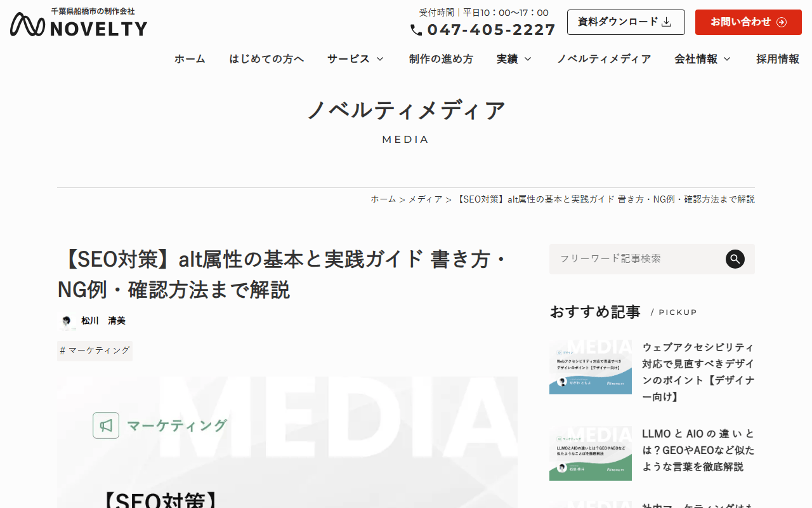
Task: Call phone number 047-405-2227 link
Action: point(483,30)
